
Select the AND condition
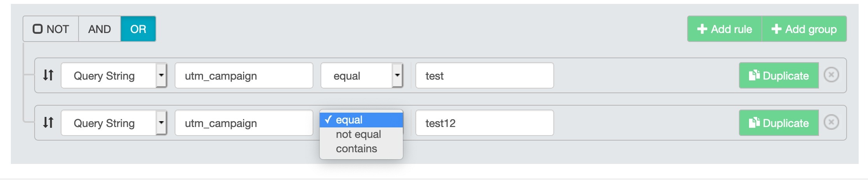(100, 29)
